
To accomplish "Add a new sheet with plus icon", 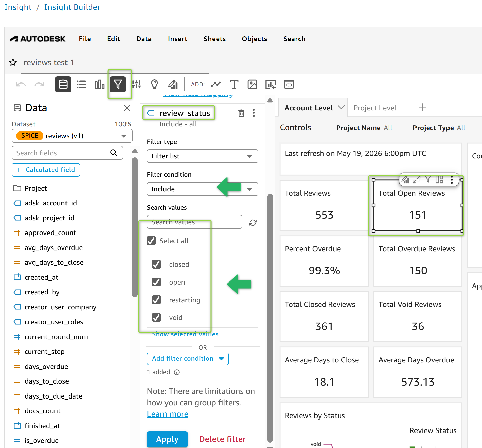I will point(422,107).
